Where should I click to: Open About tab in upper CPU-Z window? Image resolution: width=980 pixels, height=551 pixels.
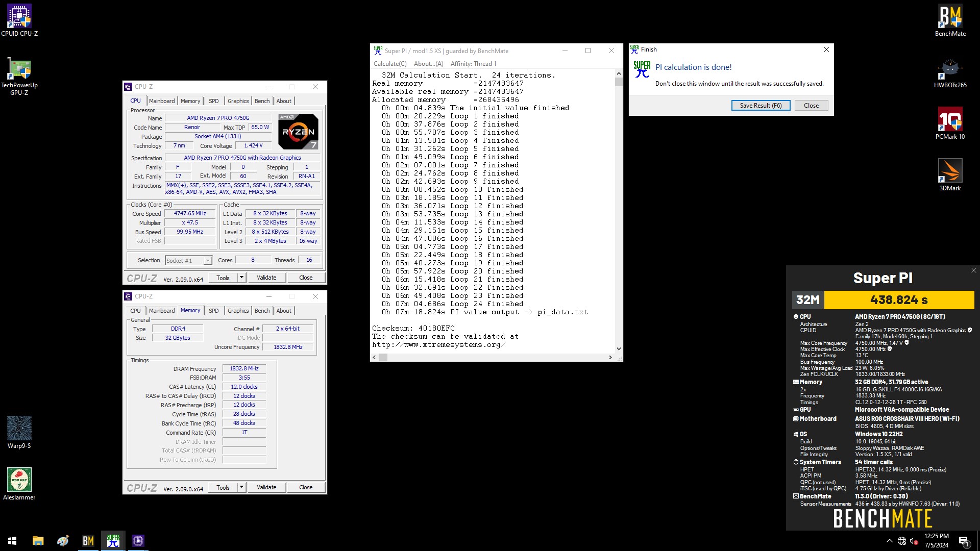point(284,101)
